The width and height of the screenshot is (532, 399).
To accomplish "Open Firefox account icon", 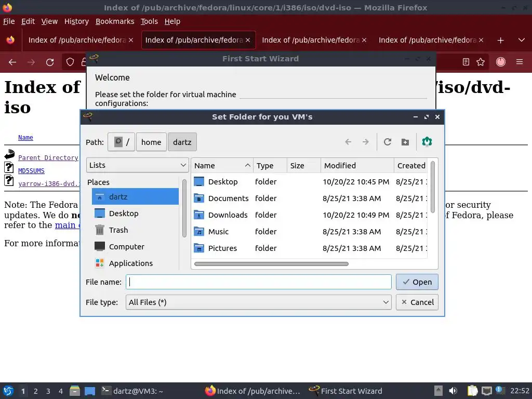I will coord(501,62).
